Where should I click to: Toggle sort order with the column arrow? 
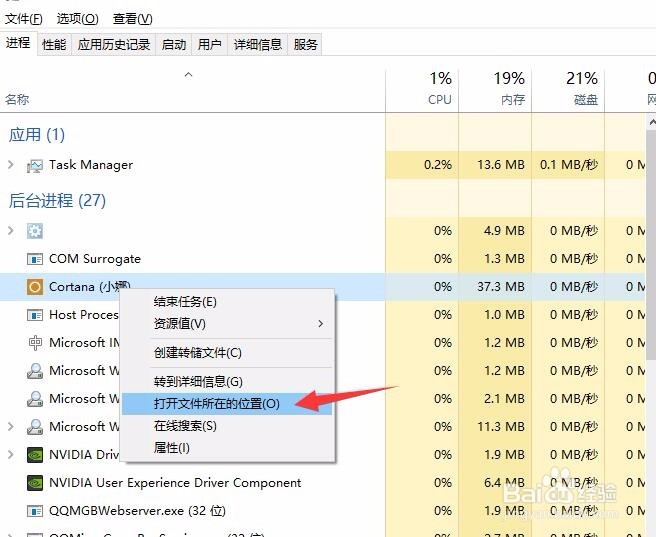pyautogui.click(x=188, y=75)
